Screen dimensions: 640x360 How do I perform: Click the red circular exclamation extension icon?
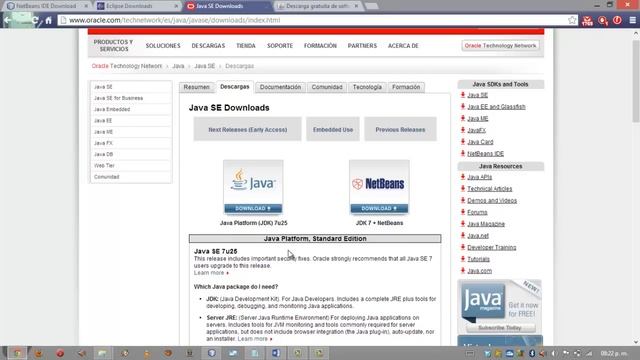(x=617, y=20)
